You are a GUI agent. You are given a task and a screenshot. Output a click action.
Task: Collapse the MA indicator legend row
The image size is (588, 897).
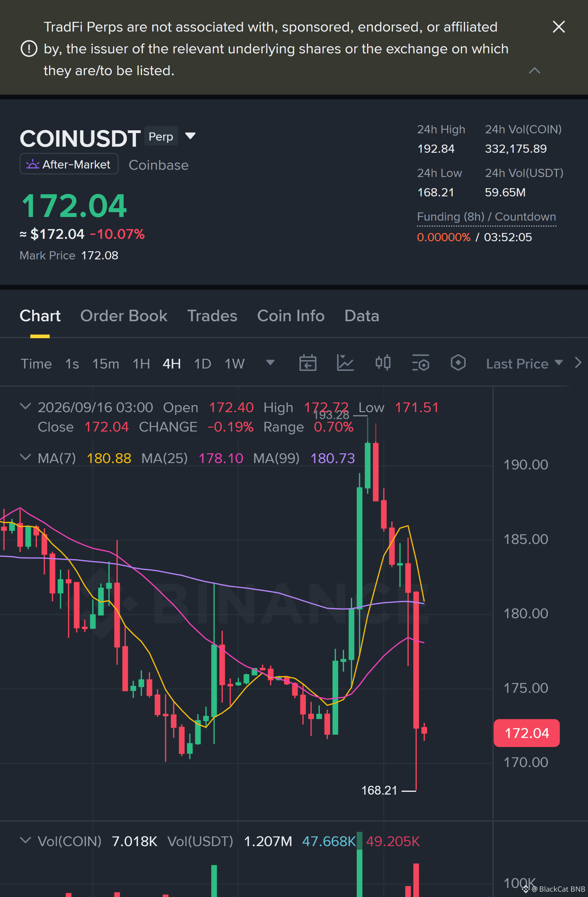pyautogui.click(x=25, y=457)
